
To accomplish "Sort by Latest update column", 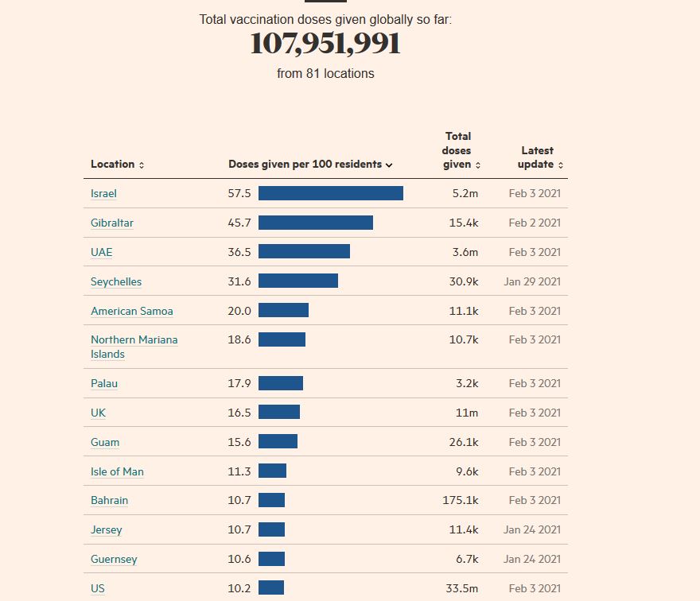I will (x=540, y=157).
